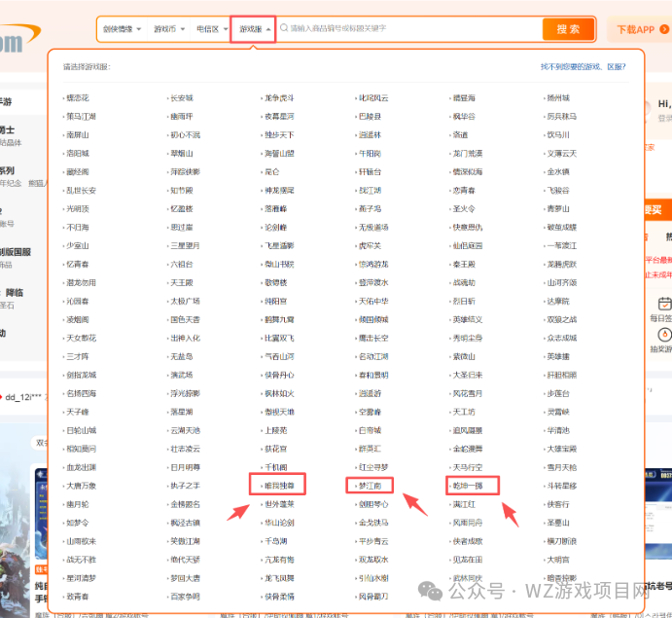Screen dimensions: 672x618
Task: Choose 论剑峰 from the server list
Action: [x=275, y=228]
